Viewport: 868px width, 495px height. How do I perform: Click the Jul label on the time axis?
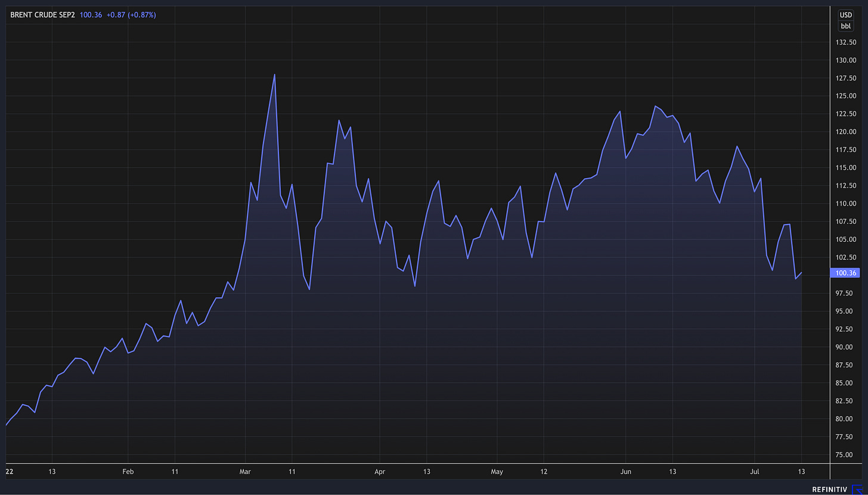pyautogui.click(x=754, y=471)
